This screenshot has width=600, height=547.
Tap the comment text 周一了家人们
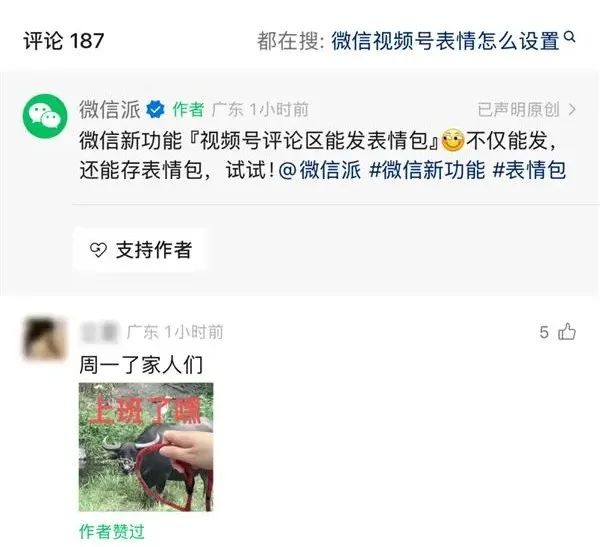coord(141,364)
